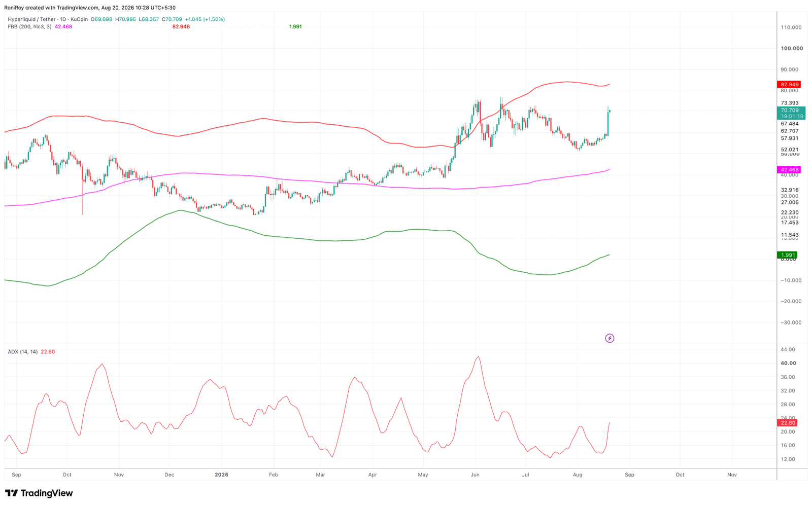Viewport: 812px width, 506px height.
Task: Click the 32.916 price axis label
Action: click(790, 190)
